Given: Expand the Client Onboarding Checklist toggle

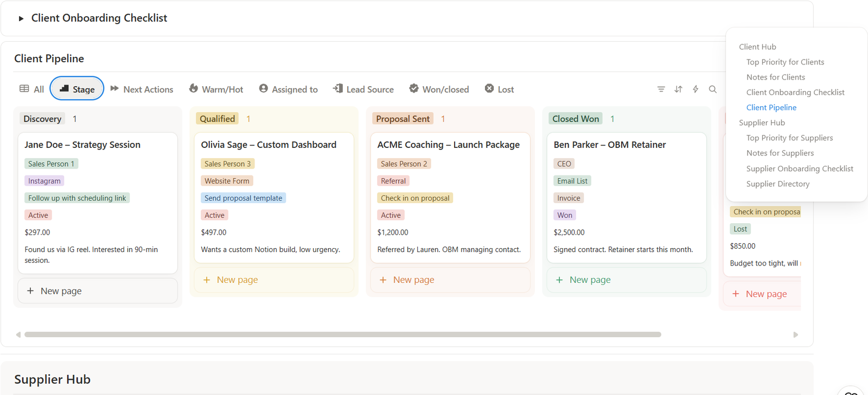Looking at the screenshot, I should pos(21,18).
